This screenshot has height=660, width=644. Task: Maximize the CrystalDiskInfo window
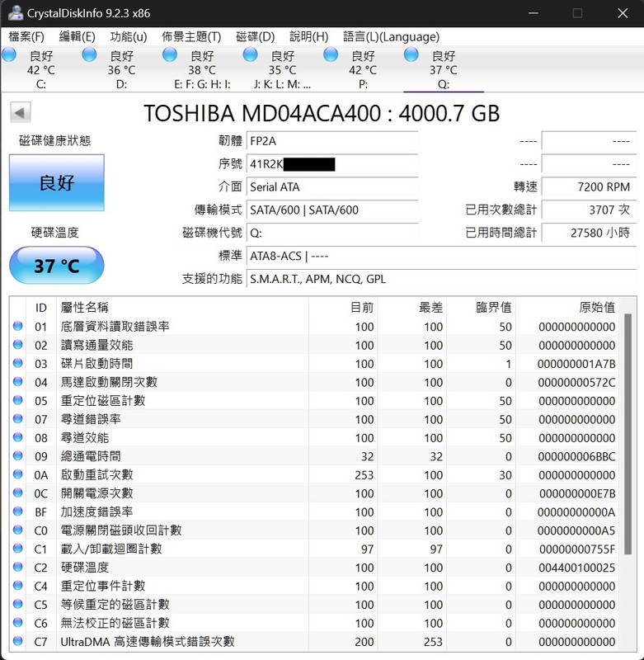577,13
